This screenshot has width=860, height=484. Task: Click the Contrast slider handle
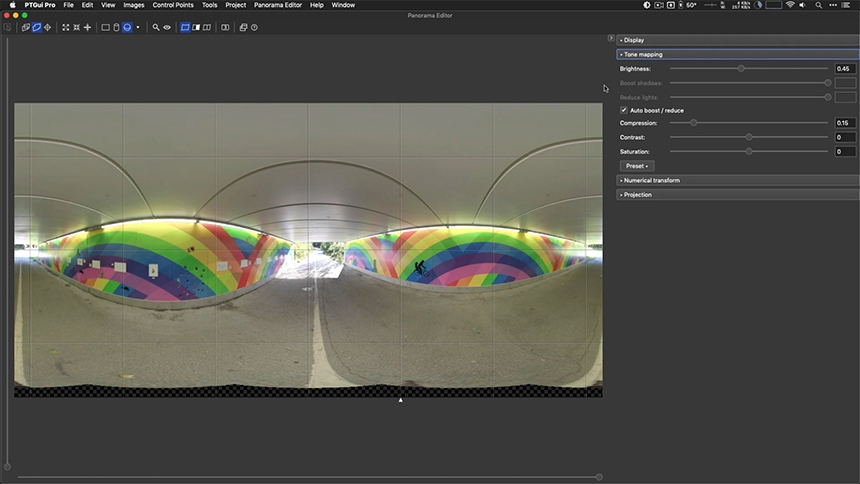[749, 137]
